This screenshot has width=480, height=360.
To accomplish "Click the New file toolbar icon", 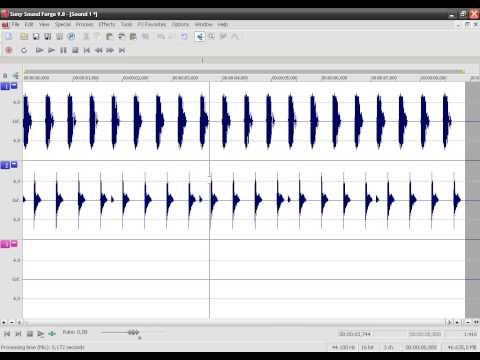I will point(9,36).
